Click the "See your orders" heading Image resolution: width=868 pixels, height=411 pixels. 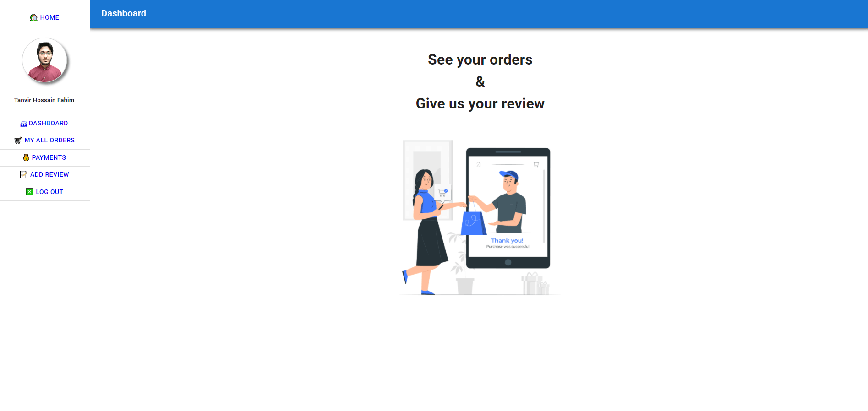pyautogui.click(x=480, y=60)
